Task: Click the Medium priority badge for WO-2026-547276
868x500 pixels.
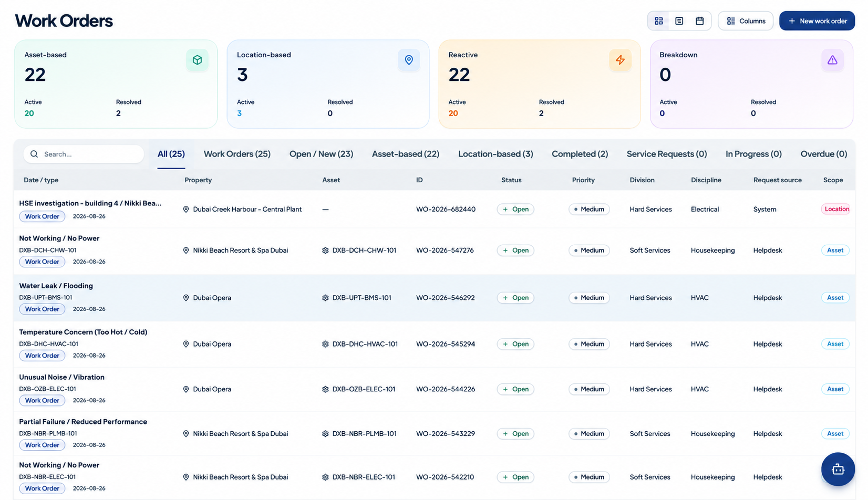Action: click(x=589, y=251)
